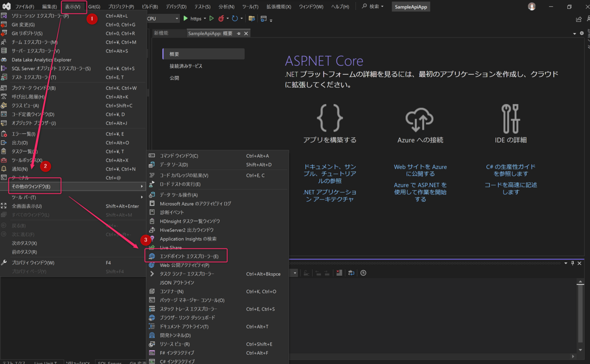
Task: Open the 'ドキュメント、サンプル、チュートリアルの参照' link
Action: [330, 173]
